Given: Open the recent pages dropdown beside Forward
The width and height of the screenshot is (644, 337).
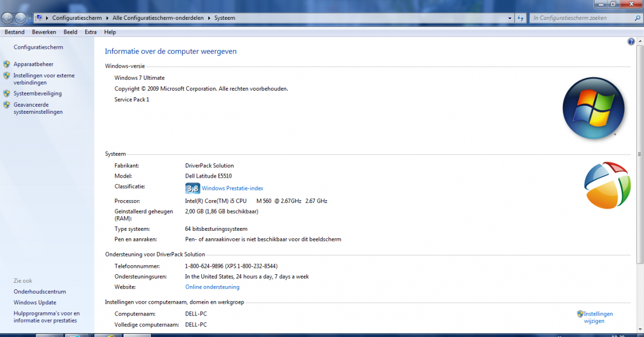Looking at the screenshot, I should 30,18.
